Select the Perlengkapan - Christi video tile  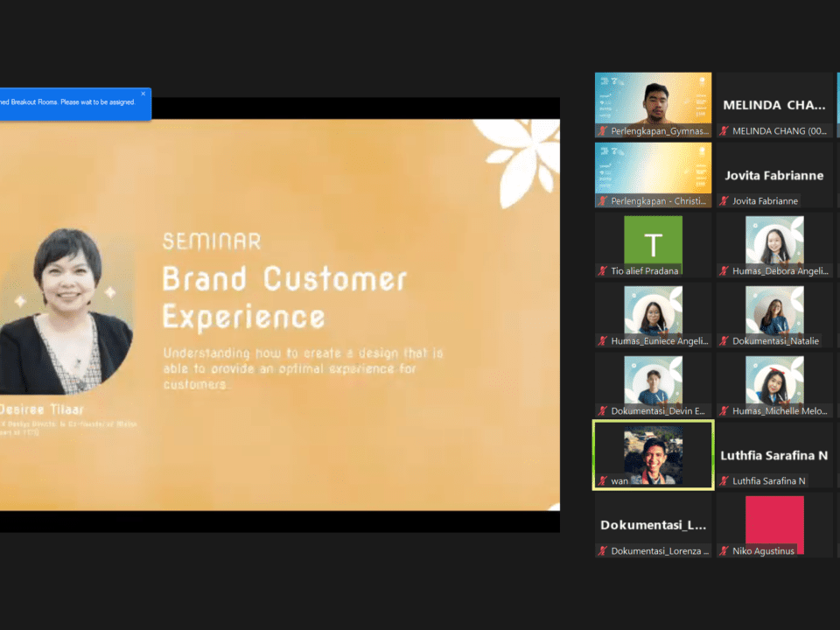pyautogui.click(x=653, y=168)
